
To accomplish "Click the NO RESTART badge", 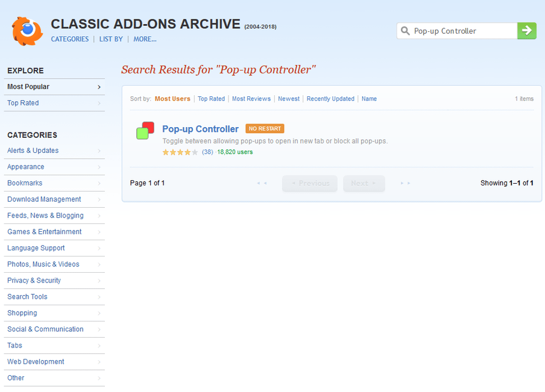I will pos(265,129).
